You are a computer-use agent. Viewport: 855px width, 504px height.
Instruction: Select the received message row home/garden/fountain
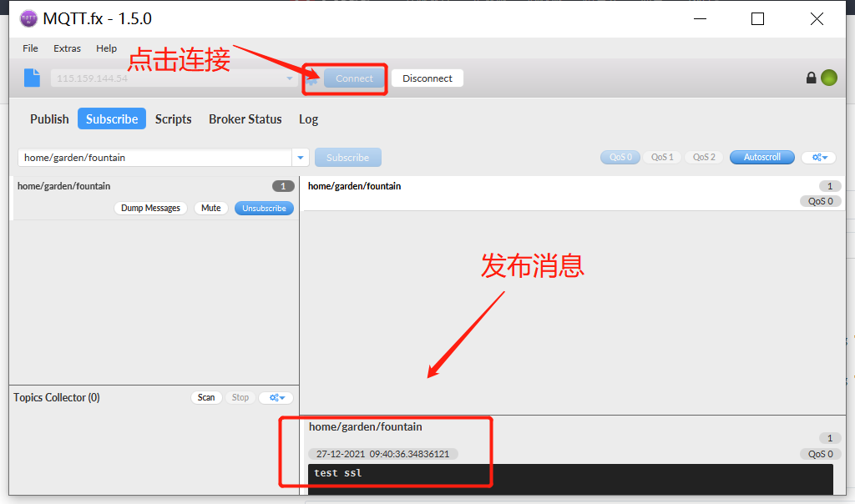(573, 194)
